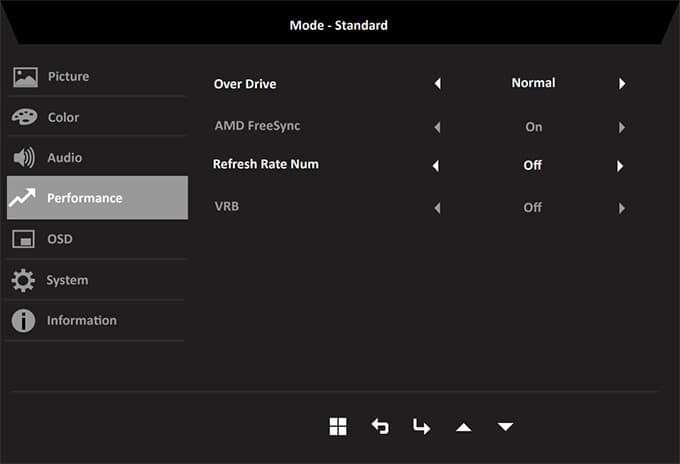
Task: Open the Information menu
Action: tap(97, 321)
